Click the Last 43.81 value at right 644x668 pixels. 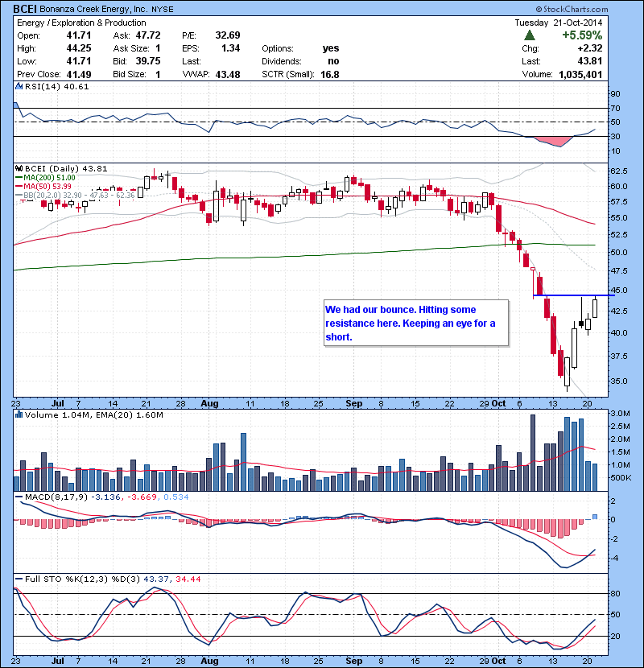click(590, 61)
